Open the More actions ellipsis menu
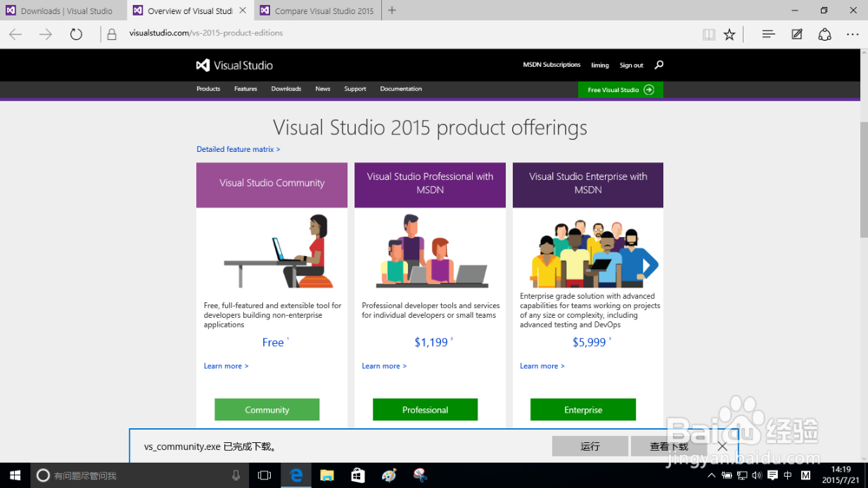Image resolution: width=868 pixels, height=488 pixels. pos(852,35)
